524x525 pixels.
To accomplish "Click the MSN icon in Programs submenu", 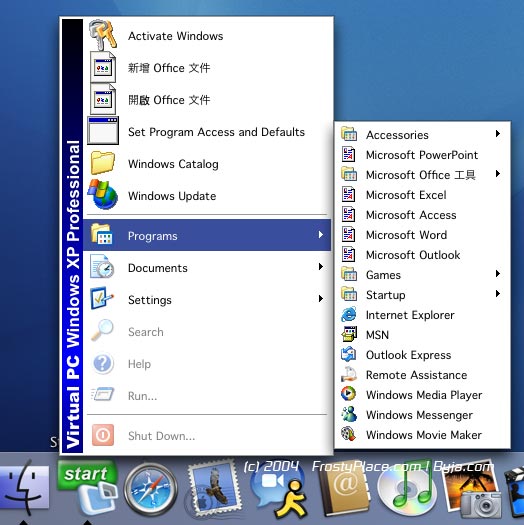I will click(x=349, y=334).
